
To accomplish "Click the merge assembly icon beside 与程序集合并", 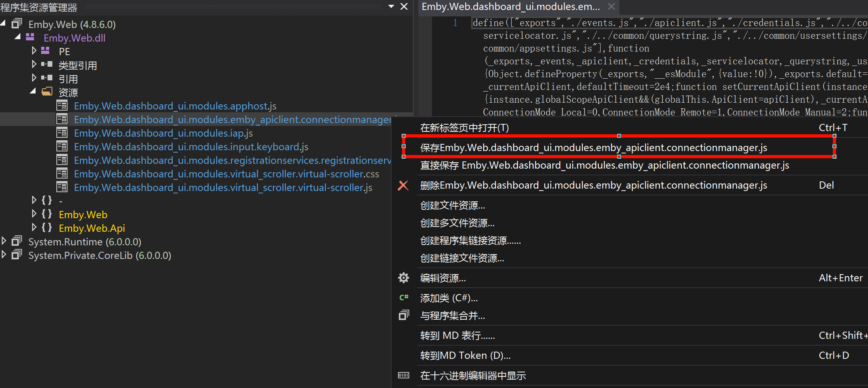I will (404, 316).
